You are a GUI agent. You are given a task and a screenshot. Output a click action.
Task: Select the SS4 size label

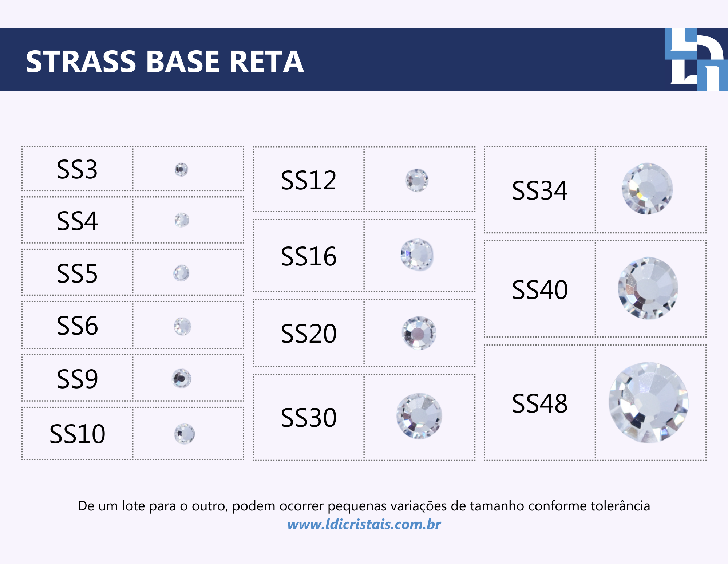[x=77, y=221]
